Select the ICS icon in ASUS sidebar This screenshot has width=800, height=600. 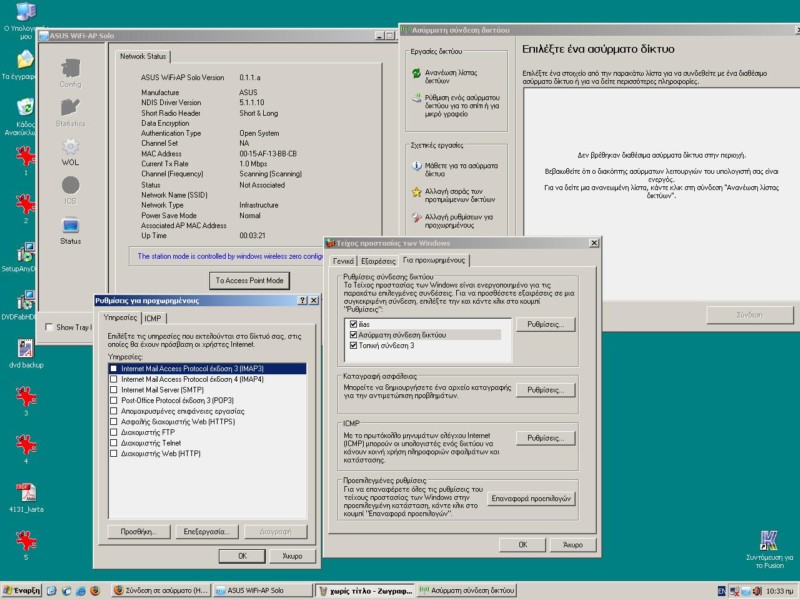pos(70,185)
